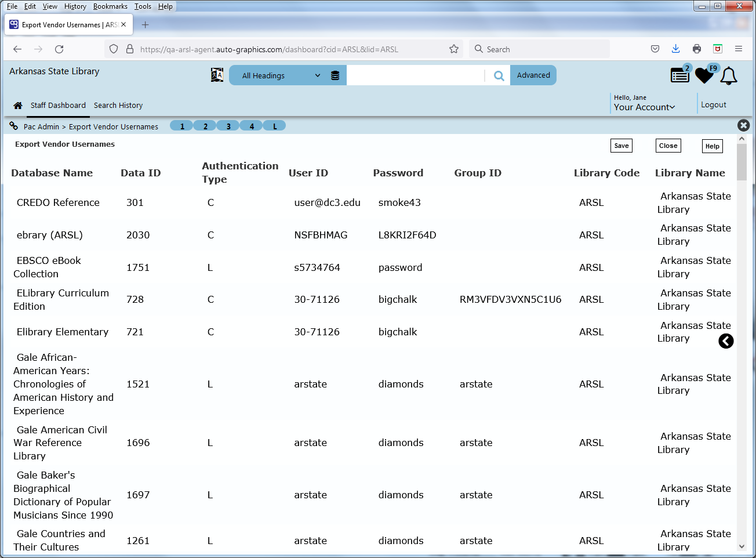Open the Firefox hamburger menu
756x558 pixels.
pyautogui.click(x=739, y=49)
